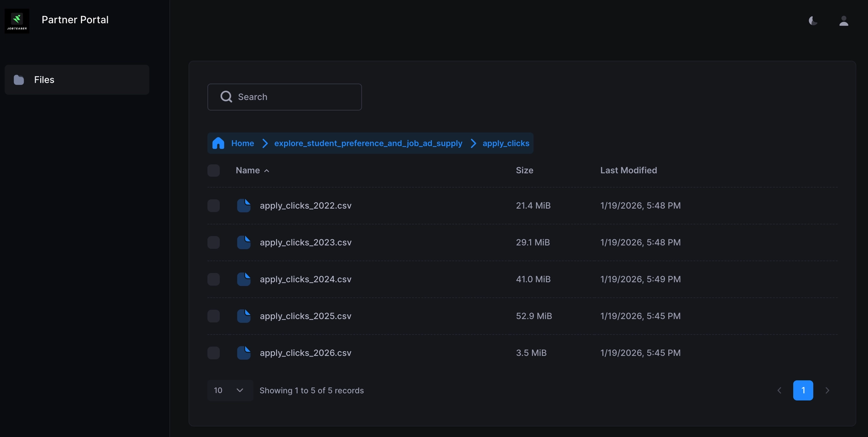Click the Home breadcrumb house icon

[x=218, y=143]
